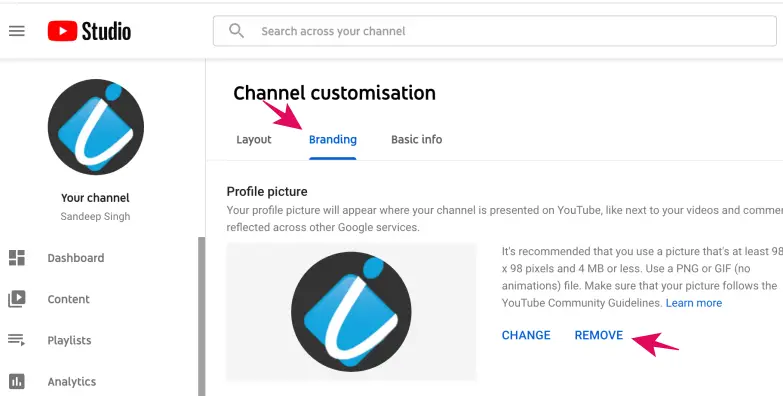Click the YouTube Studio logo
This screenshot has height=396, width=783.
click(89, 31)
